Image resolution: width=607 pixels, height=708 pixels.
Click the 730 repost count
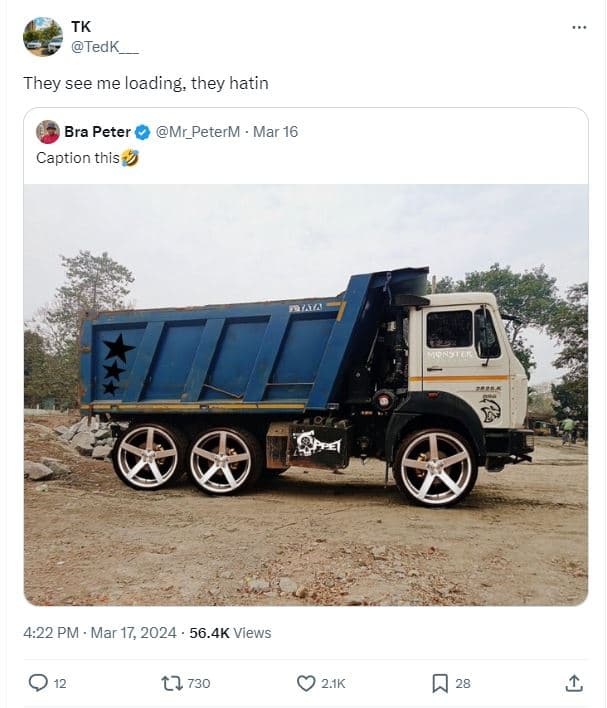pos(198,683)
